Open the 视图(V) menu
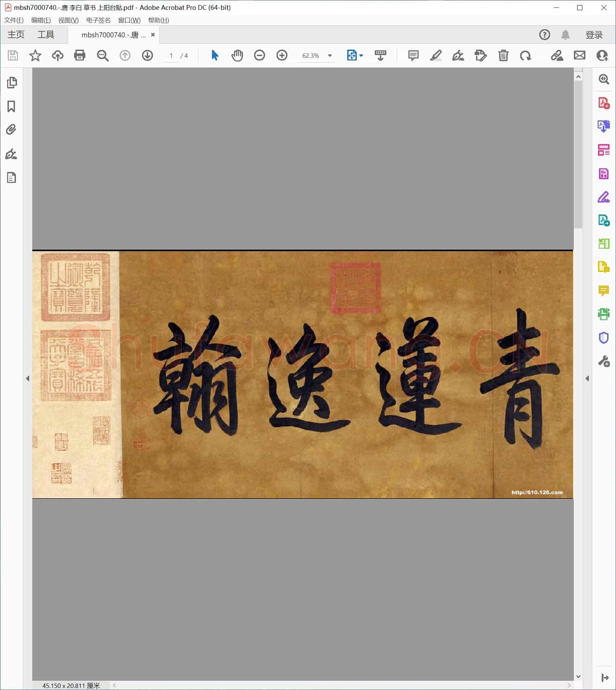This screenshot has height=690, width=616. [69, 20]
